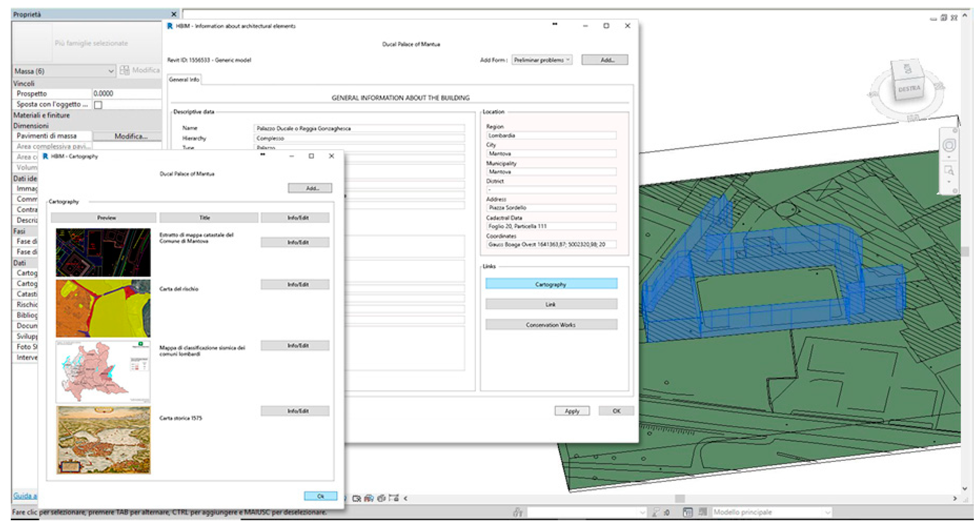Open the steering wheel navigation tool
Viewport: 980px width, 531px height.
point(949,145)
